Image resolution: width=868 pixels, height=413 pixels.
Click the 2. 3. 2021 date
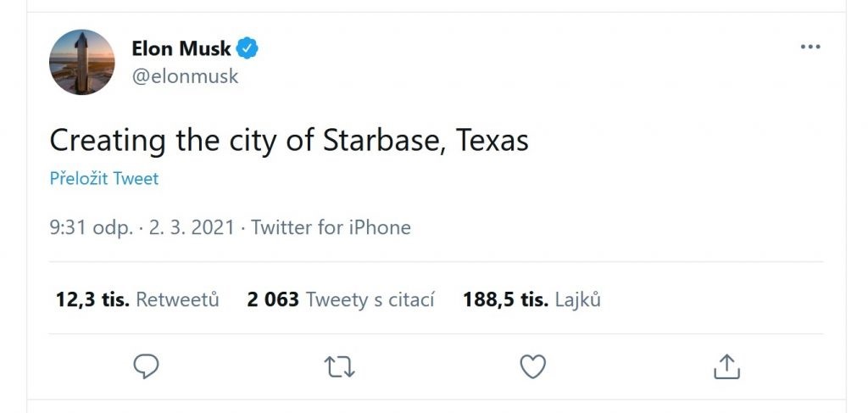pos(192,227)
